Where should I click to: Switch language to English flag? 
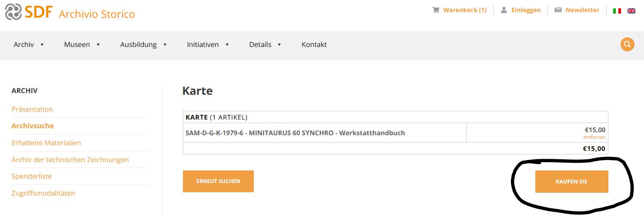tap(631, 10)
